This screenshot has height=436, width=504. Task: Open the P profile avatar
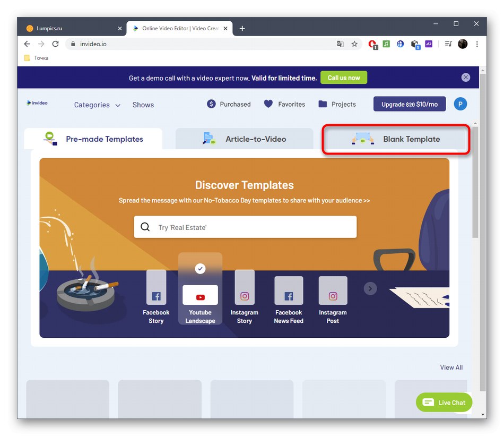[x=460, y=104]
